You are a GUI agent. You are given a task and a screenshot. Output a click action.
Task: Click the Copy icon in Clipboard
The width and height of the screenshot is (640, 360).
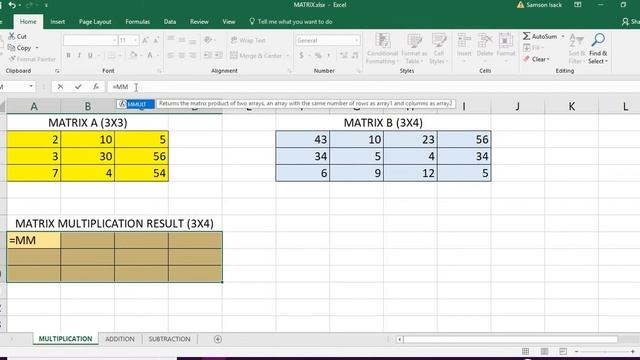pos(11,48)
